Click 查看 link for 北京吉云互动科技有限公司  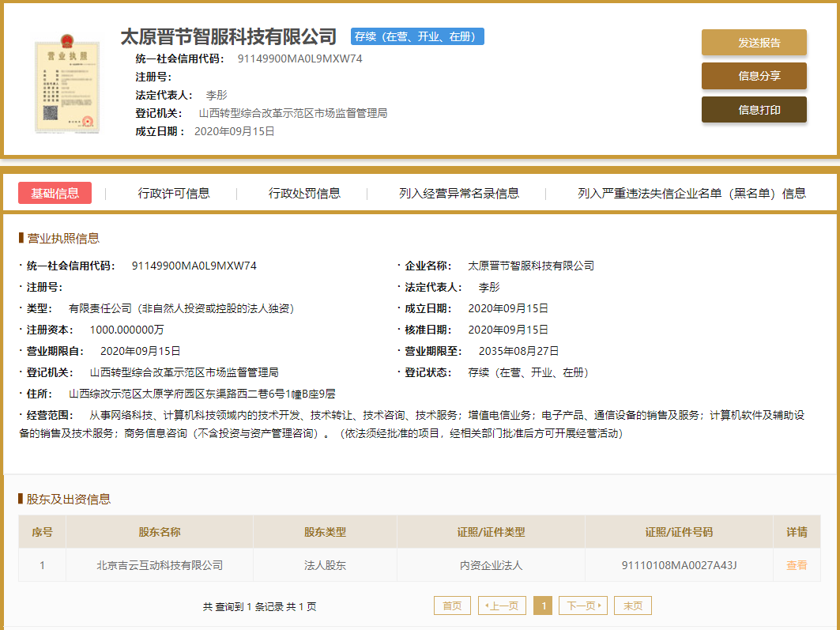pyautogui.click(x=796, y=565)
